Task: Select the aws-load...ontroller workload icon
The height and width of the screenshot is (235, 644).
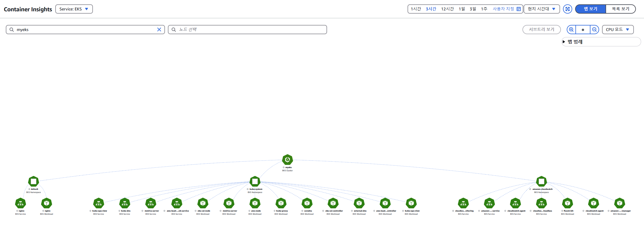Action: pyautogui.click(x=385, y=203)
